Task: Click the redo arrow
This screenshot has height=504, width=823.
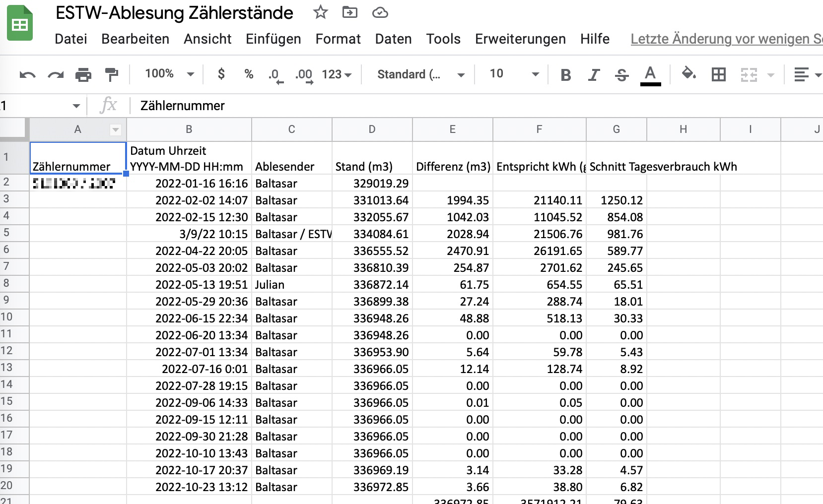Action: [56, 75]
